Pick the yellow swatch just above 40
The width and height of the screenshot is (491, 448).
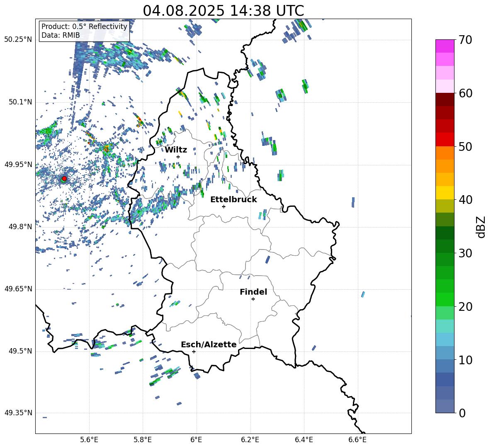[445, 193]
